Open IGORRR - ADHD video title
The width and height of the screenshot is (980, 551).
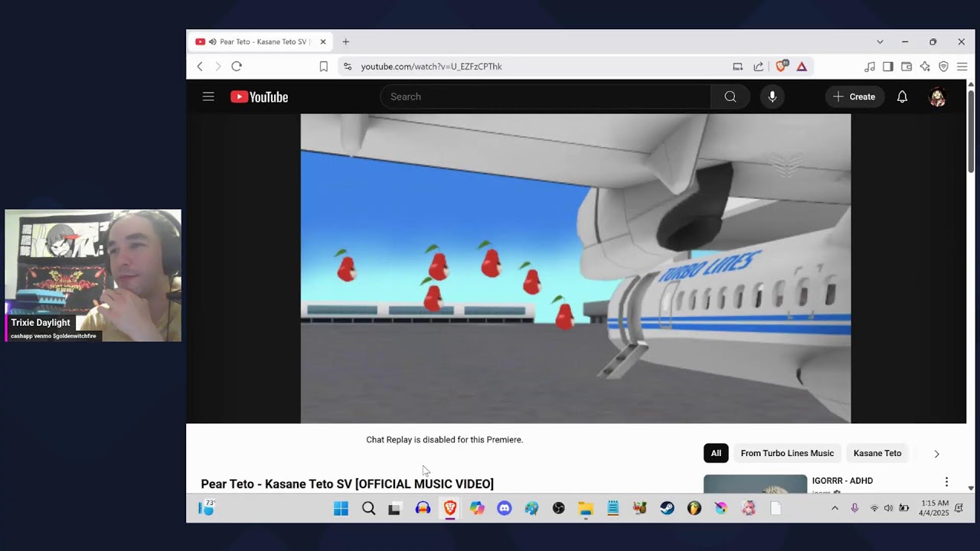(x=842, y=481)
